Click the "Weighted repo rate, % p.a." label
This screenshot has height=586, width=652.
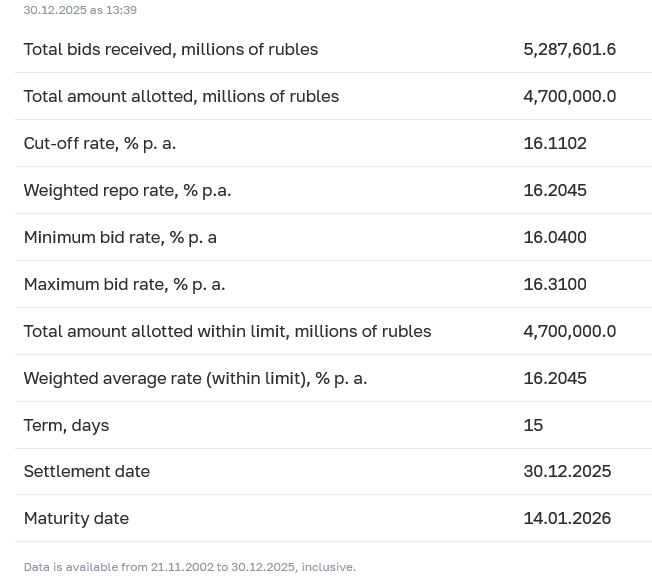pyautogui.click(x=127, y=190)
